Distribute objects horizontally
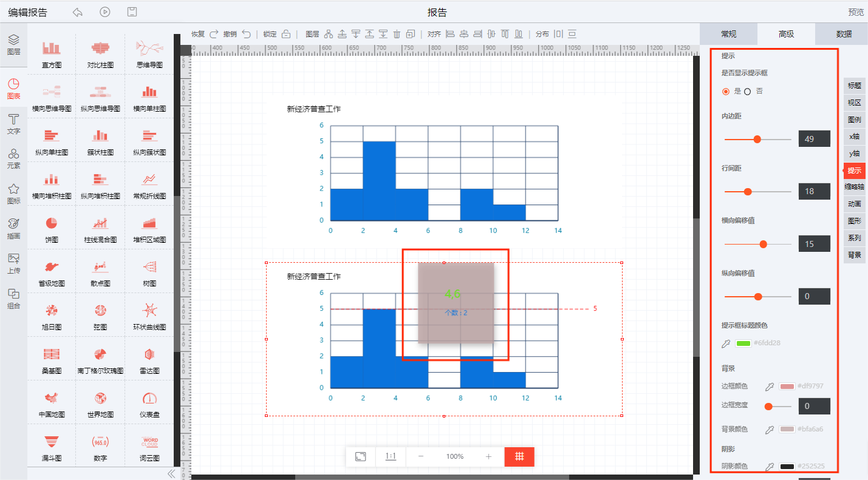 (x=558, y=34)
